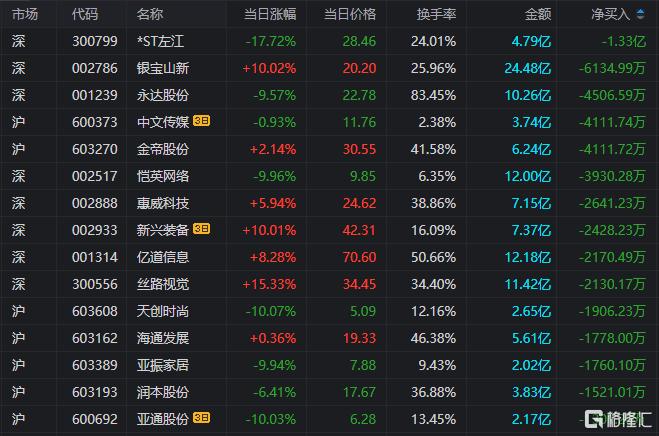Screen dimensions: 659x436
Task: Click the 3日 badge beside 亚通股份
Action: (x=201, y=418)
